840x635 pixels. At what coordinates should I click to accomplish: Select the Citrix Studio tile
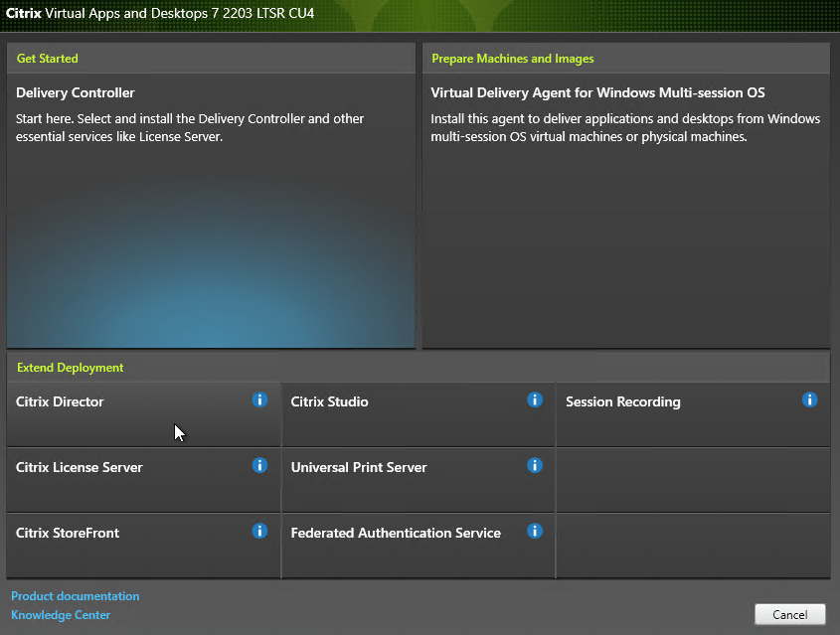[419, 414]
